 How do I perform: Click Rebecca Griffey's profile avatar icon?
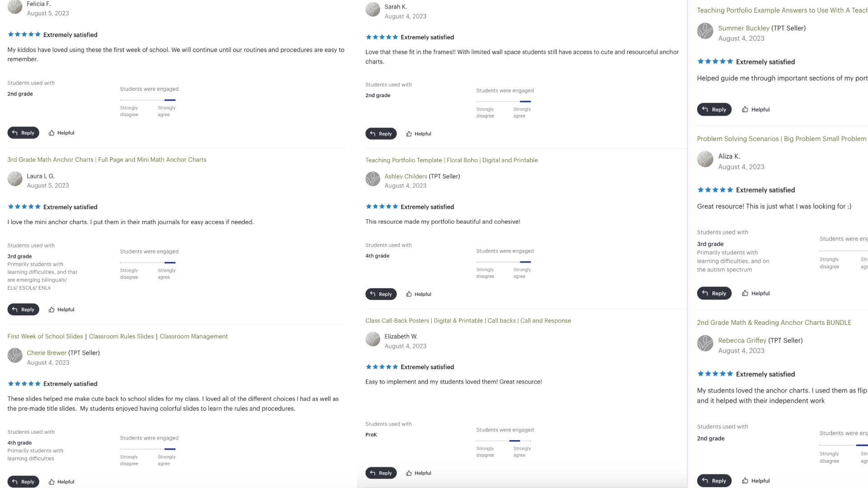705,343
